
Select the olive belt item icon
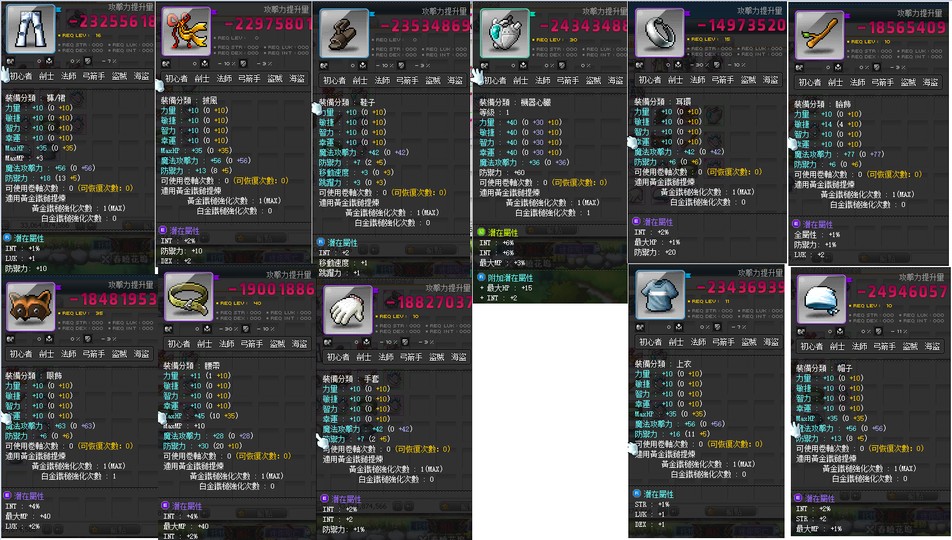pos(189,296)
